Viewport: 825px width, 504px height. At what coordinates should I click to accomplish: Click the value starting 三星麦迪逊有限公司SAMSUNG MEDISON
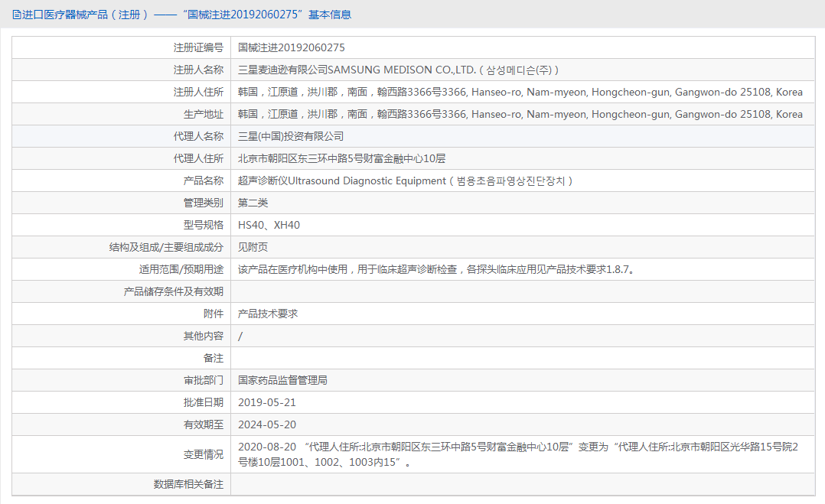(x=398, y=70)
